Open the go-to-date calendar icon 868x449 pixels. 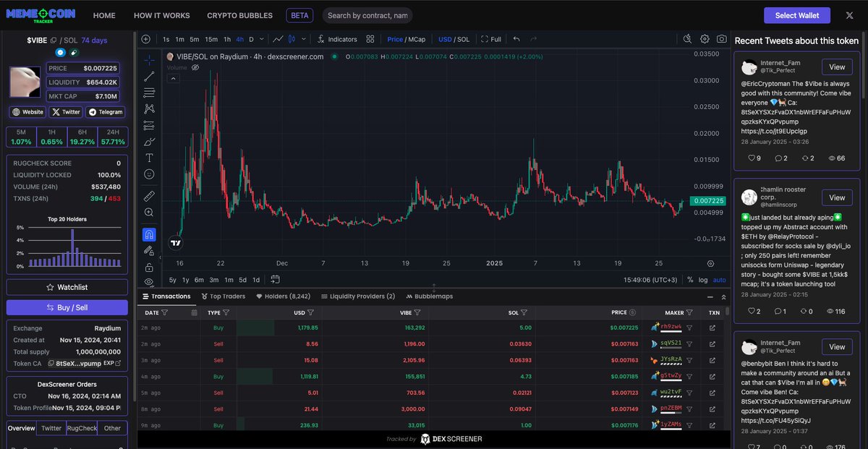[x=276, y=279]
